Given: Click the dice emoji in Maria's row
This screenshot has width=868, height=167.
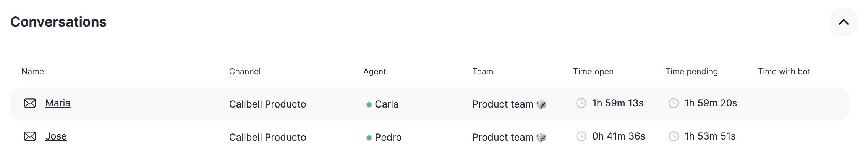Looking at the screenshot, I should click(541, 104).
